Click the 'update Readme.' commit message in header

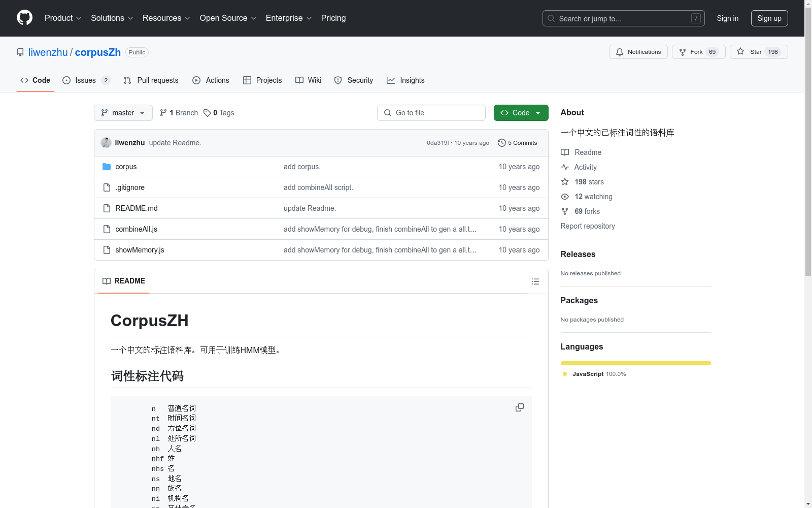(x=175, y=143)
